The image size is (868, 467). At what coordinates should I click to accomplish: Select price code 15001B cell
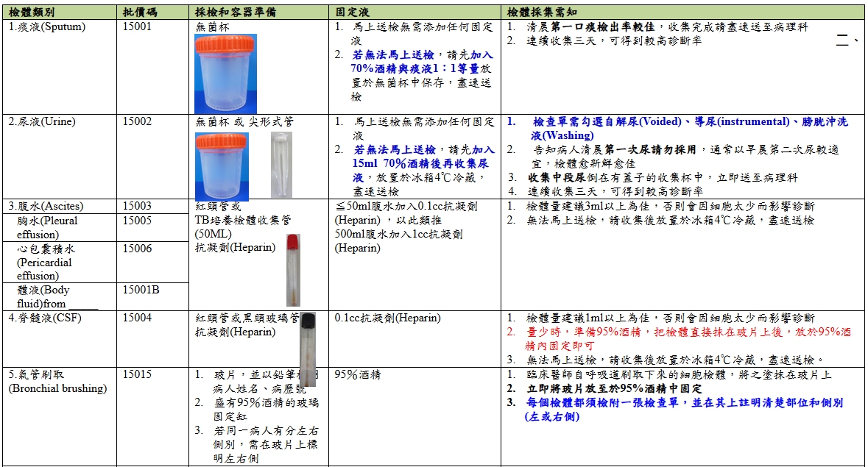[x=141, y=290]
